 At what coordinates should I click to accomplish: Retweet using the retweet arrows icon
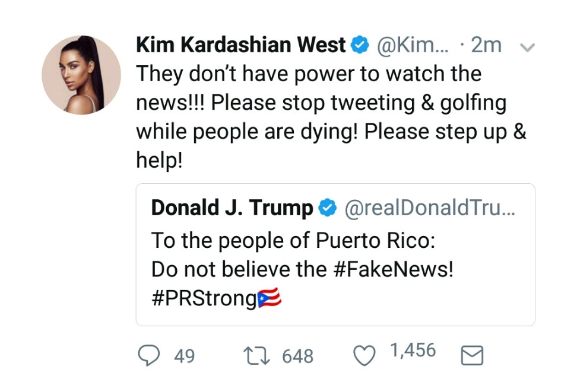(257, 355)
